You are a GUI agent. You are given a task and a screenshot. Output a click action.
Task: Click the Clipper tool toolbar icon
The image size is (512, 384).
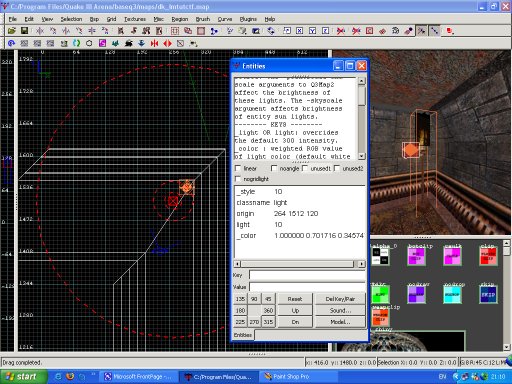214,31
